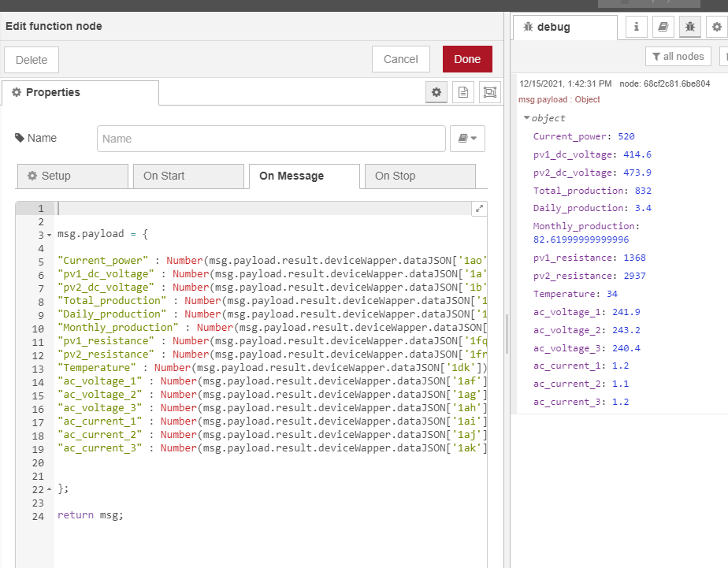The width and height of the screenshot is (728, 568).
Task: Click the "Current_power" code line
Action: pos(272,261)
